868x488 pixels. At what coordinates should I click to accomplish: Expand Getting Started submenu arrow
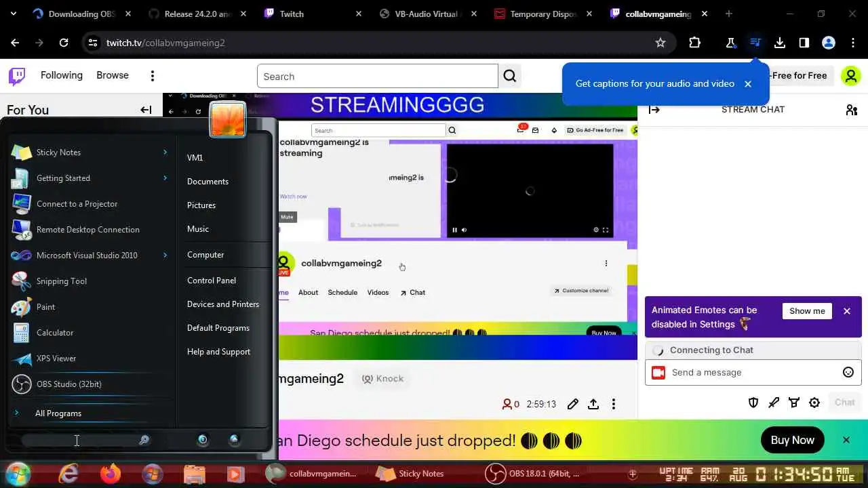coord(165,178)
